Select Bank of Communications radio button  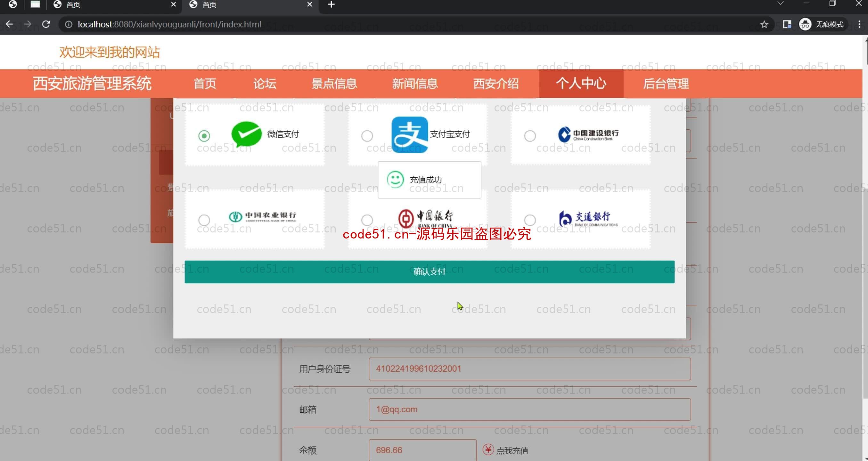(x=530, y=220)
